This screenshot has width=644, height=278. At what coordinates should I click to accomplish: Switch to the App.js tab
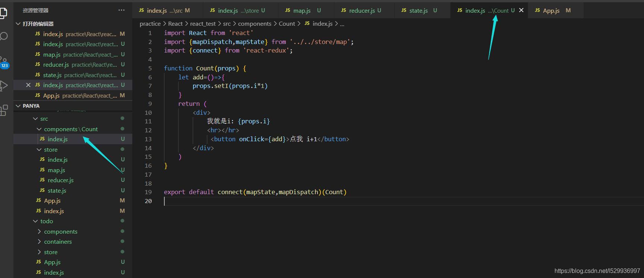click(556, 10)
